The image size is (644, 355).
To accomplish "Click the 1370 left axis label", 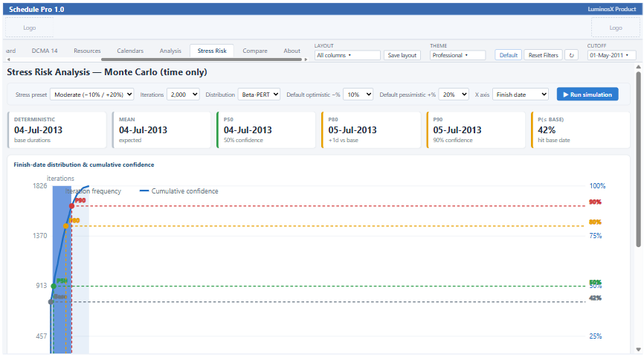I will pyautogui.click(x=40, y=236).
